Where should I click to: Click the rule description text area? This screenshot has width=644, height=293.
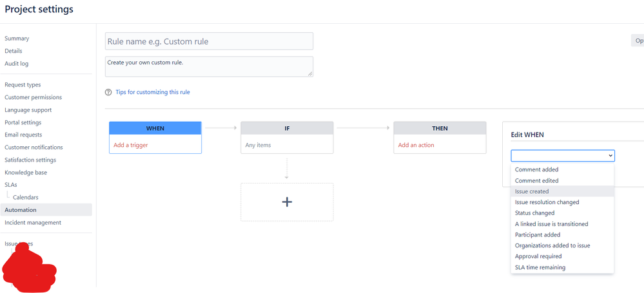209,66
